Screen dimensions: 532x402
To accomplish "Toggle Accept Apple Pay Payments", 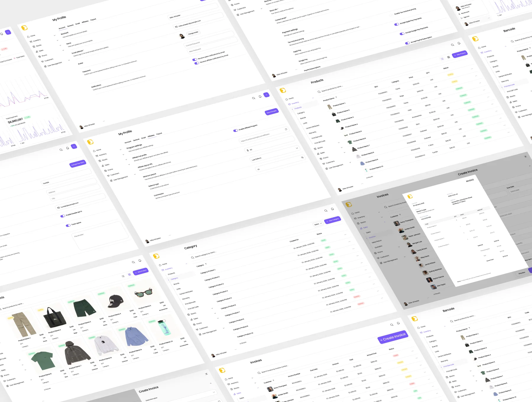I will tap(397, 24).
